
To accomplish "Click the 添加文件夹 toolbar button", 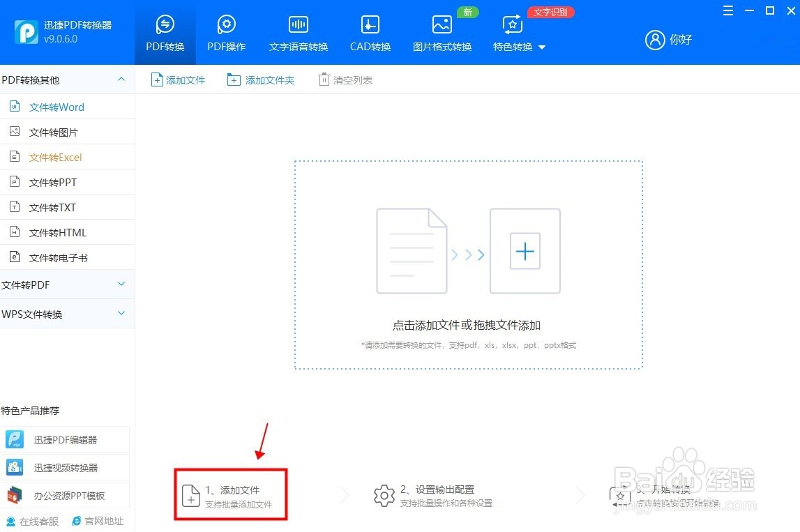I will pos(261,80).
